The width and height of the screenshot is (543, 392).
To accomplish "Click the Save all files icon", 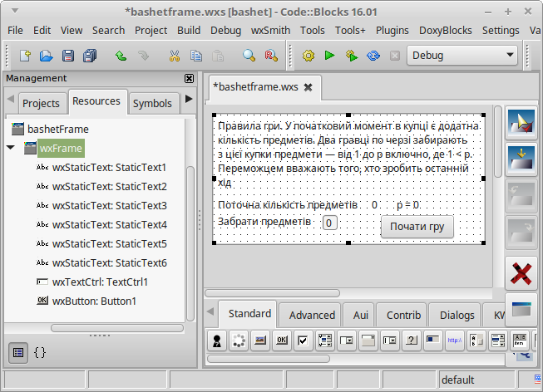I will point(90,56).
